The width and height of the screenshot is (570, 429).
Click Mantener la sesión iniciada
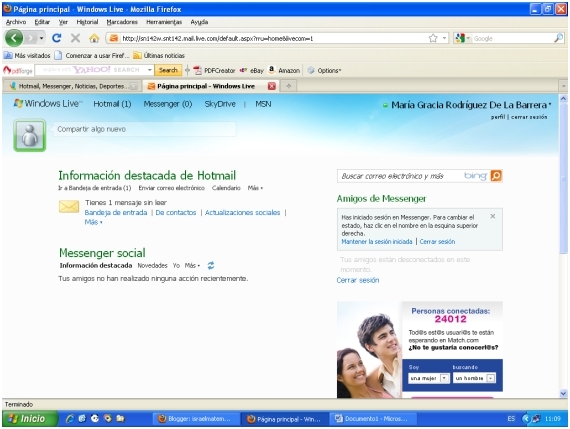pyautogui.click(x=377, y=241)
